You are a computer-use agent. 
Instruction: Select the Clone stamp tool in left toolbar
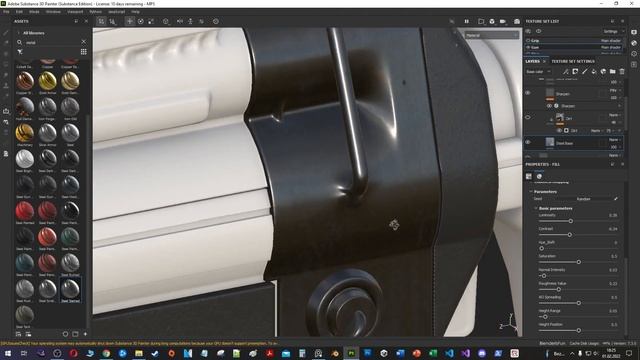pyautogui.click(x=6, y=86)
